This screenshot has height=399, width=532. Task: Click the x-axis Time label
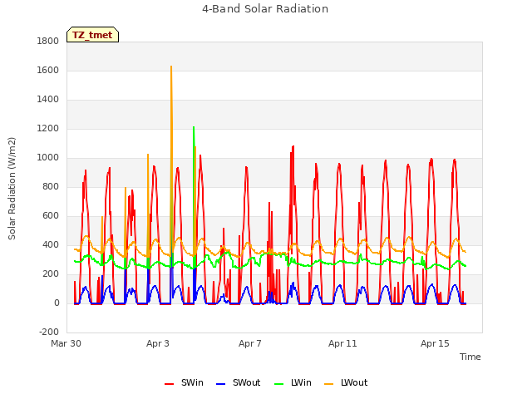[x=470, y=357]
